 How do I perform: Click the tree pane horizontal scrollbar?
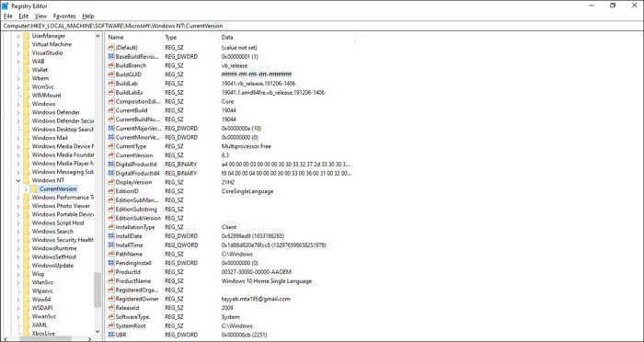pos(45,338)
